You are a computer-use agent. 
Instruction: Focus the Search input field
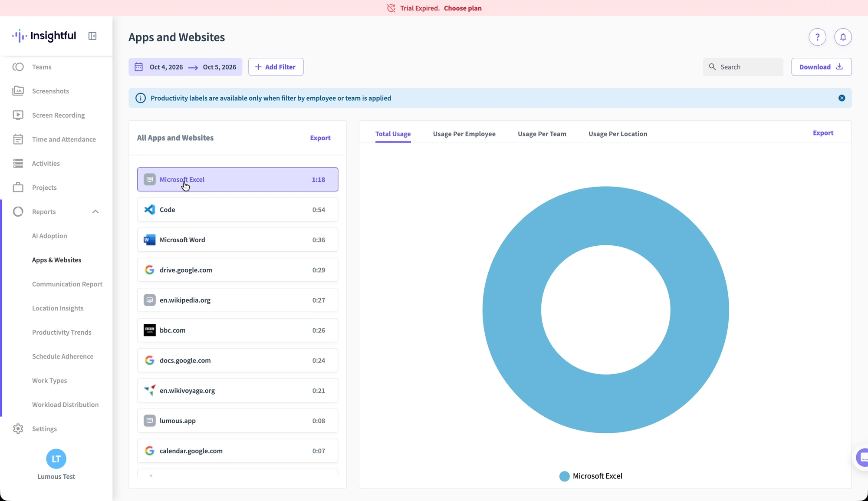point(743,67)
